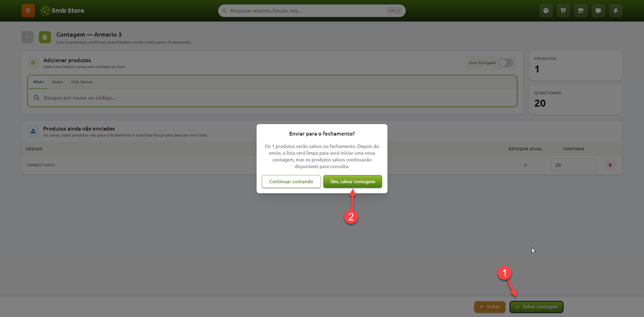Image resolution: width=644 pixels, height=317 pixels.
Task: Click the magnifier icon in the product search
Action: click(37, 98)
